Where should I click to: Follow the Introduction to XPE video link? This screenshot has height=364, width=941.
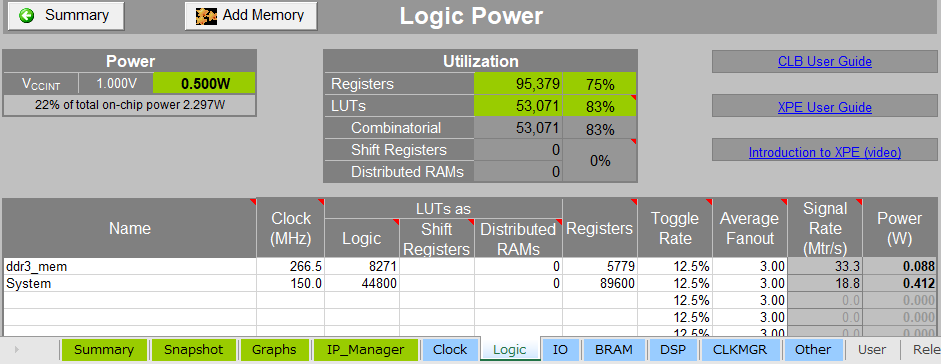click(825, 152)
